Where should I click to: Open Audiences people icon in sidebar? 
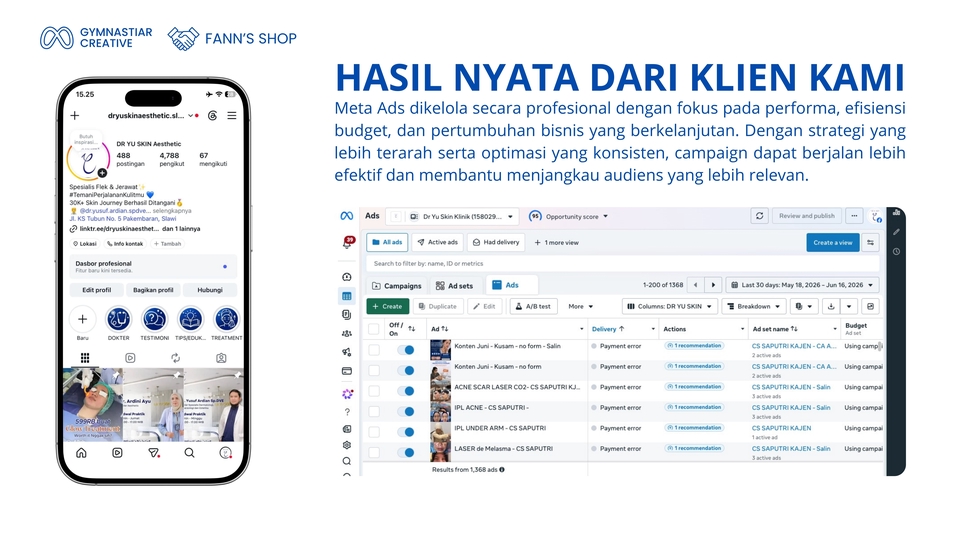[347, 334]
